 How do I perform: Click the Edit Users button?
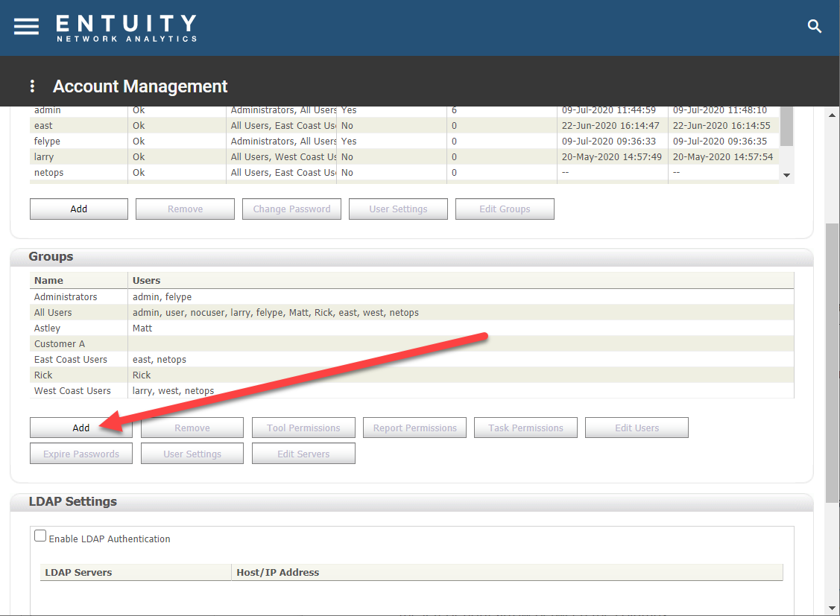pyautogui.click(x=637, y=427)
